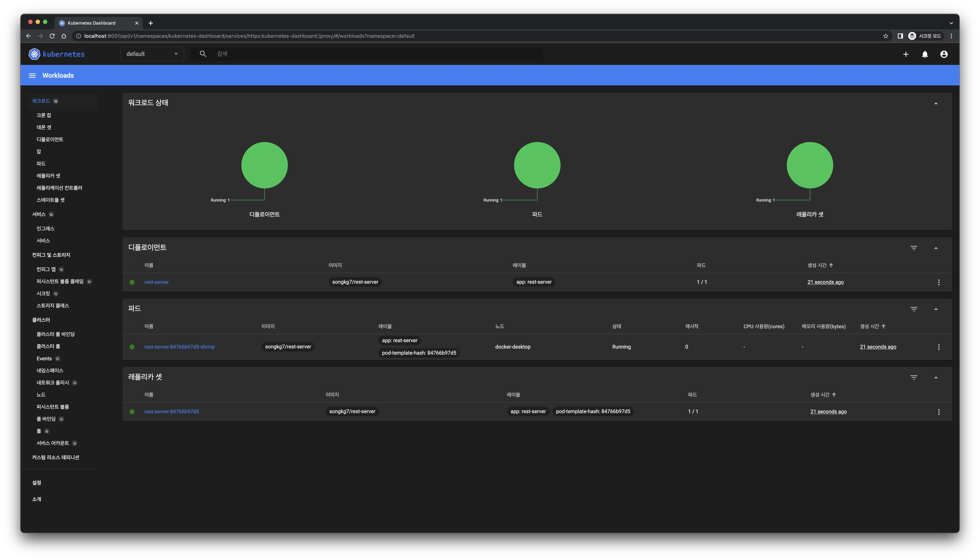Click the browser address bar URL
Viewport: 980px width, 560px height.
(x=249, y=36)
